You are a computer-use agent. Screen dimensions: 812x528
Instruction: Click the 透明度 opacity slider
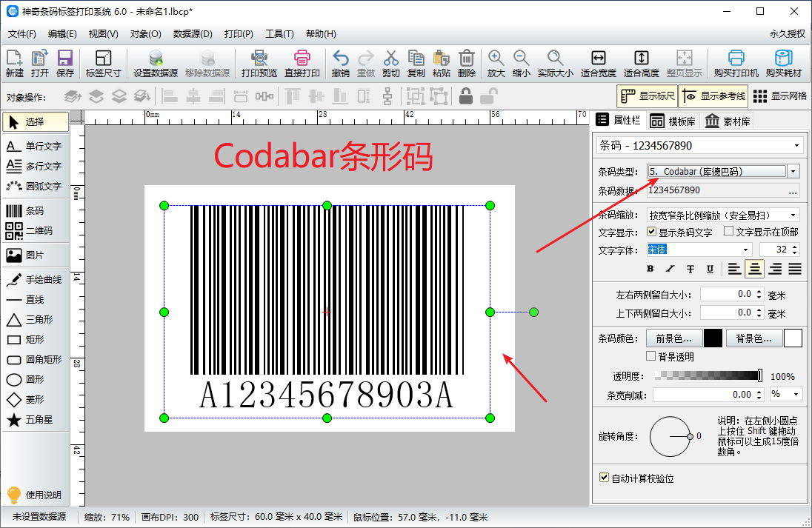tap(708, 375)
